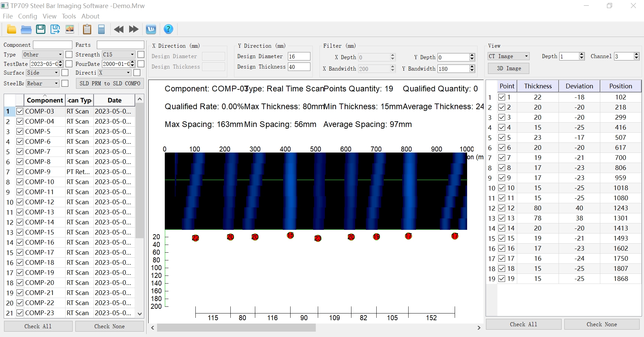
Task: Click the Thickness column header
Action: (x=538, y=86)
